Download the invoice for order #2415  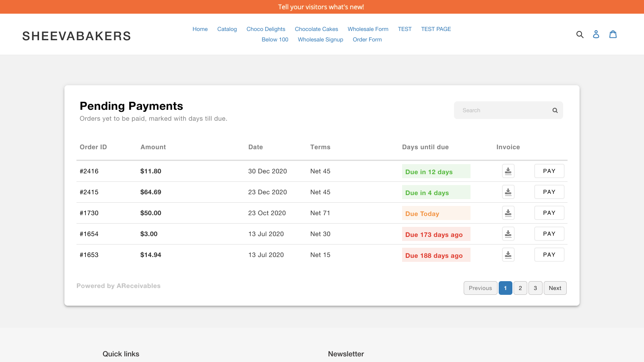click(508, 191)
